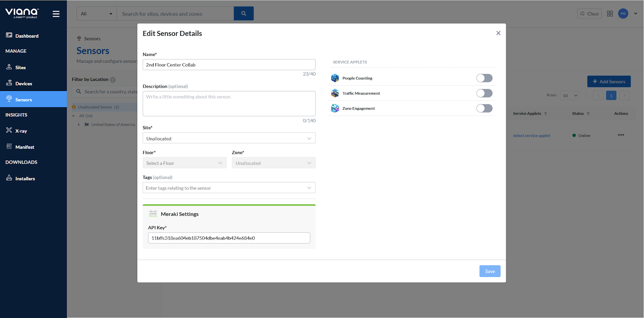Click the Save button
Screen dimensions: 644x318
point(490,271)
